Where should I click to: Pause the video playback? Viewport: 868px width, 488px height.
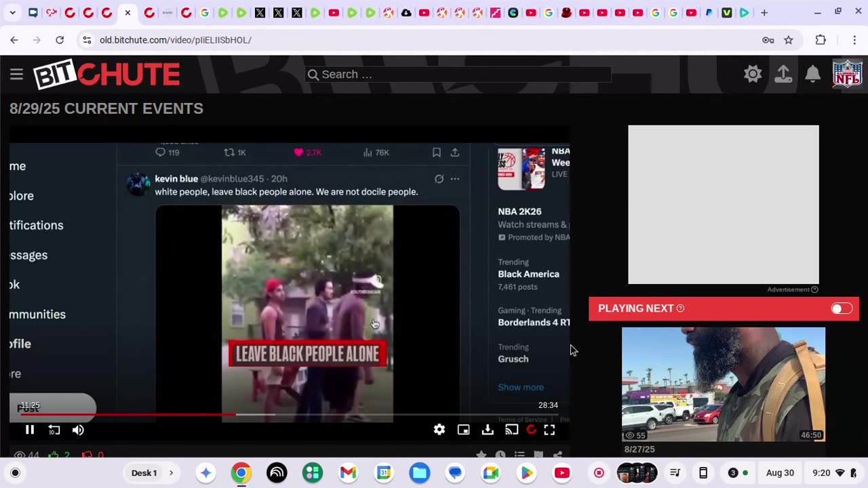30,430
